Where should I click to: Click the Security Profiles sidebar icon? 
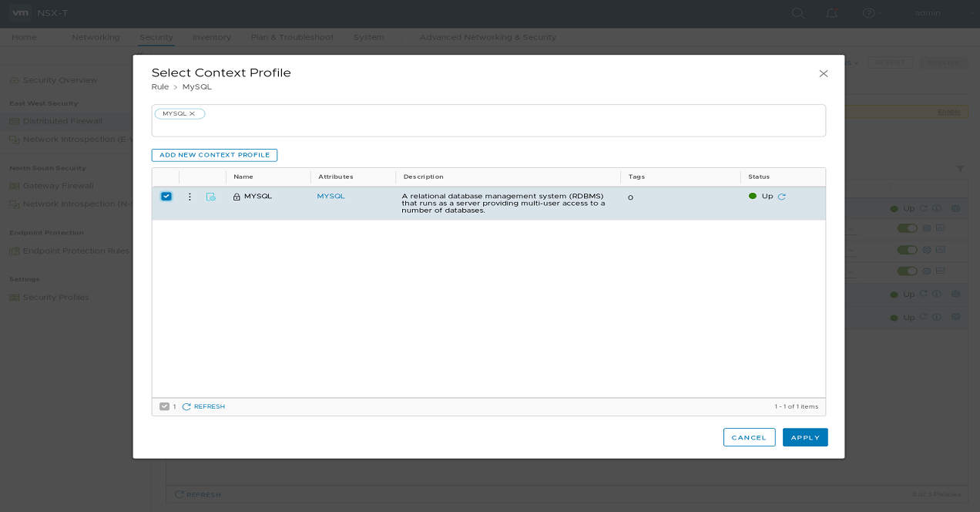click(x=14, y=298)
